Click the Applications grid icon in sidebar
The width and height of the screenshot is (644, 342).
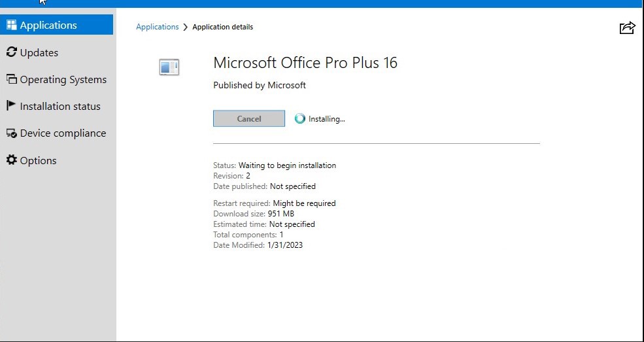pos(12,25)
